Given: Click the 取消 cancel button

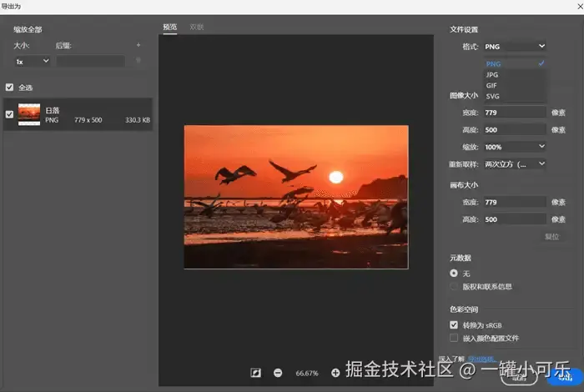Looking at the screenshot, I should [519, 377].
